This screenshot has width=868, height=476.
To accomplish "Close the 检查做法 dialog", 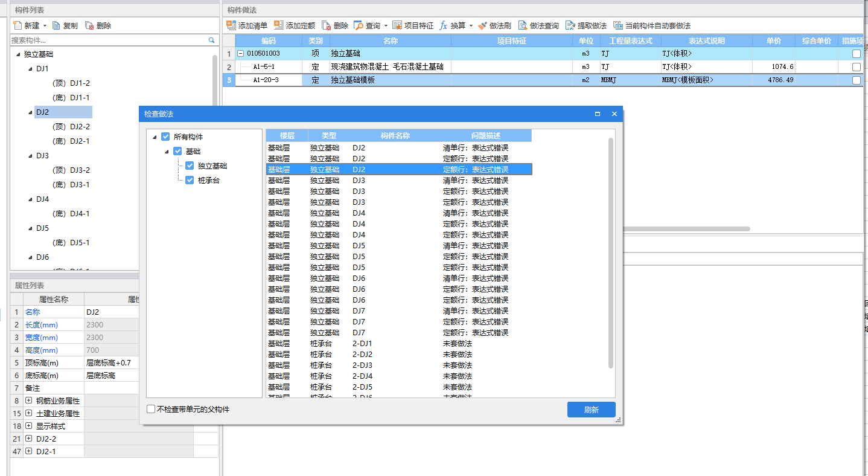I will [x=614, y=114].
